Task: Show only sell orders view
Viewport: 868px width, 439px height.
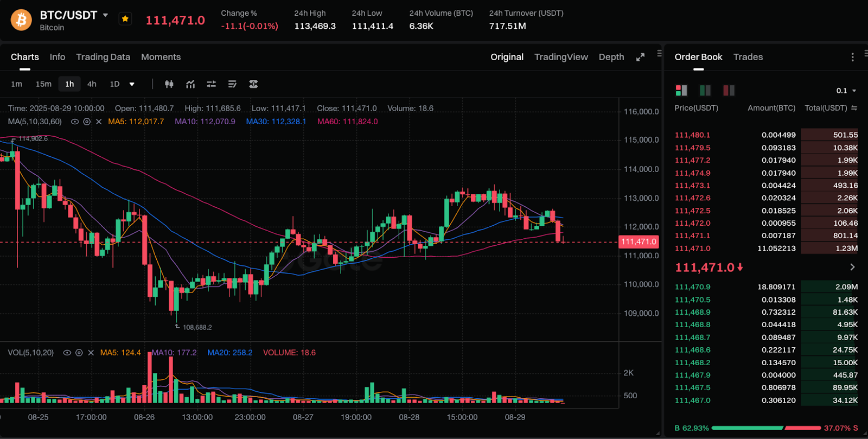Action: click(729, 91)
